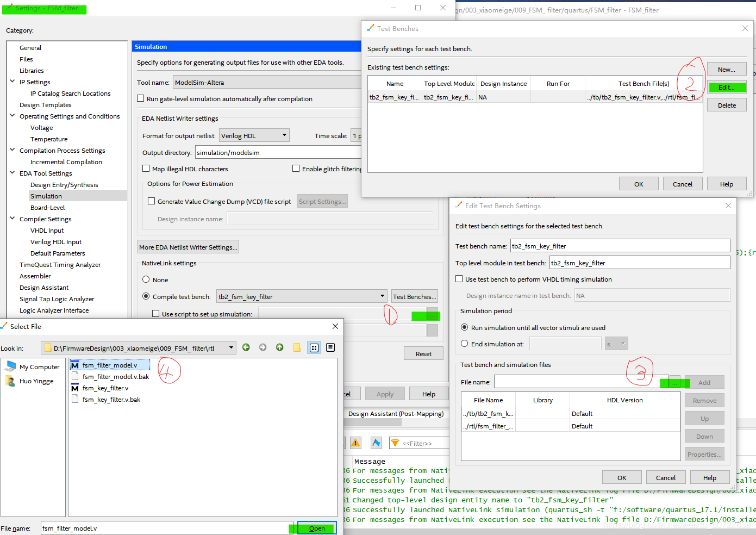Select the fsm_filter_model.v file
The image size is (756, 535).
click(110, 365)
